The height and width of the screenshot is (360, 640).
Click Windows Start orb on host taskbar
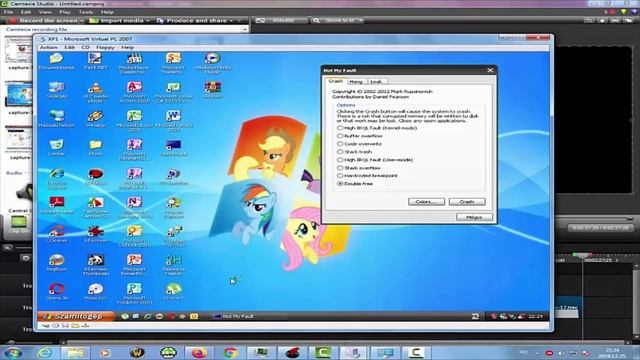[x=12, y=353]
